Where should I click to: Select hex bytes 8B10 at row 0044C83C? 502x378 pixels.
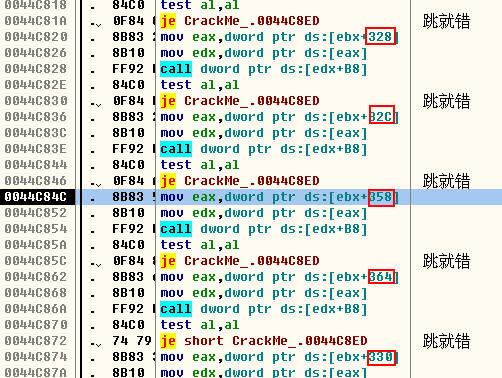pyautogui.click(x=128, y=133)
